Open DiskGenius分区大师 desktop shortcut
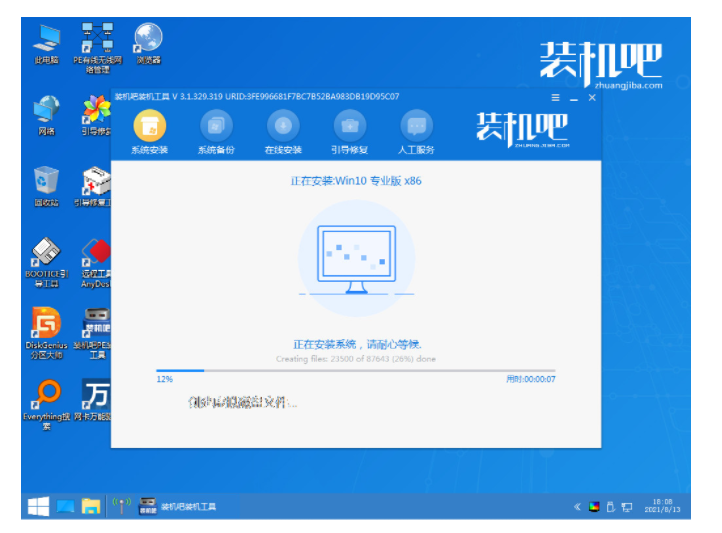This screenshot has height=533, width=722. (47, 333)
